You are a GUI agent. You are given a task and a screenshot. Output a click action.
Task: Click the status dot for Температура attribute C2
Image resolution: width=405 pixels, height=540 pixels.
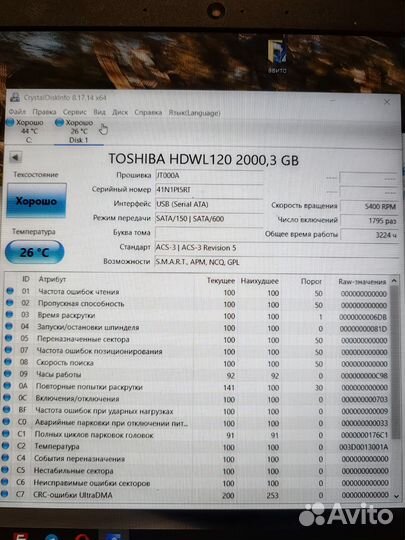(6, 446)
